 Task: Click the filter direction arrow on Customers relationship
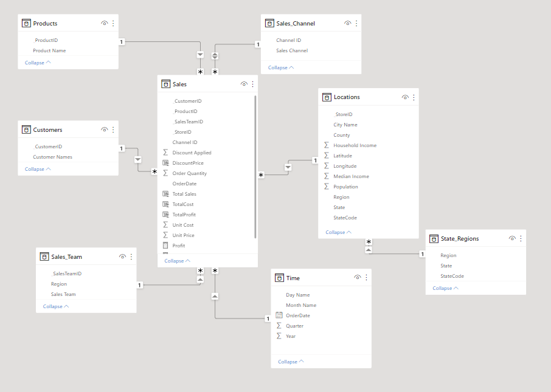[x=137, y=159]
